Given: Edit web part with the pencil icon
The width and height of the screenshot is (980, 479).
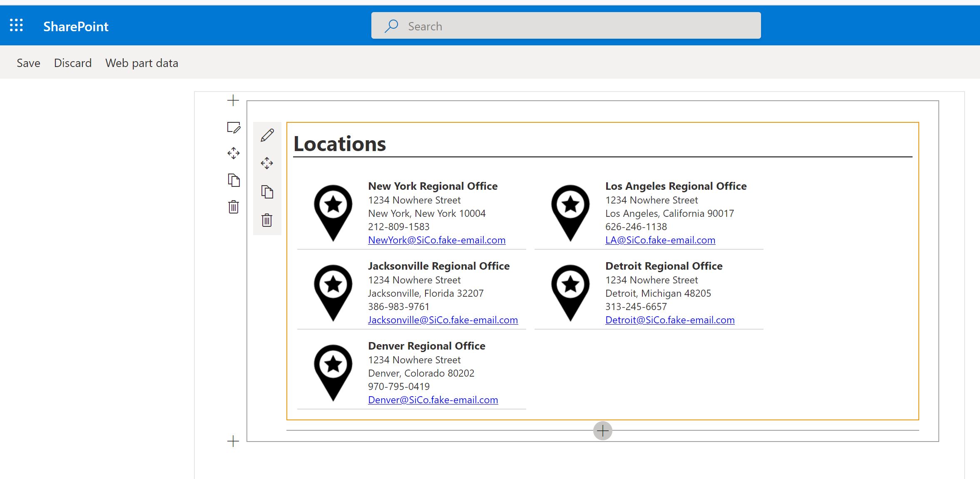Looking at the screenshot, I should coord(267,135).
